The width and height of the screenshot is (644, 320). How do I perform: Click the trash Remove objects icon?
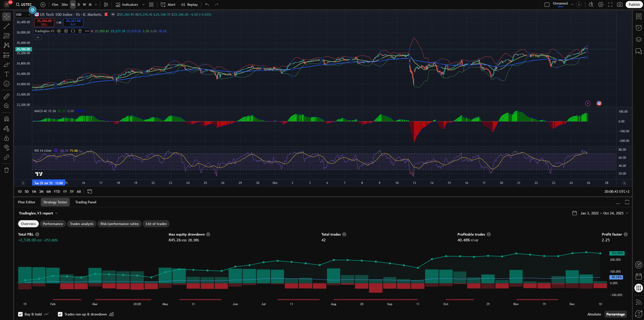tap(7, 170)
